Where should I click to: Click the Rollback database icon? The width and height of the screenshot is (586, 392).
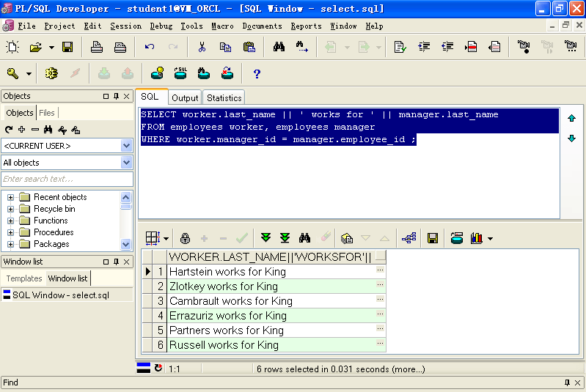(x=128, y=73)
